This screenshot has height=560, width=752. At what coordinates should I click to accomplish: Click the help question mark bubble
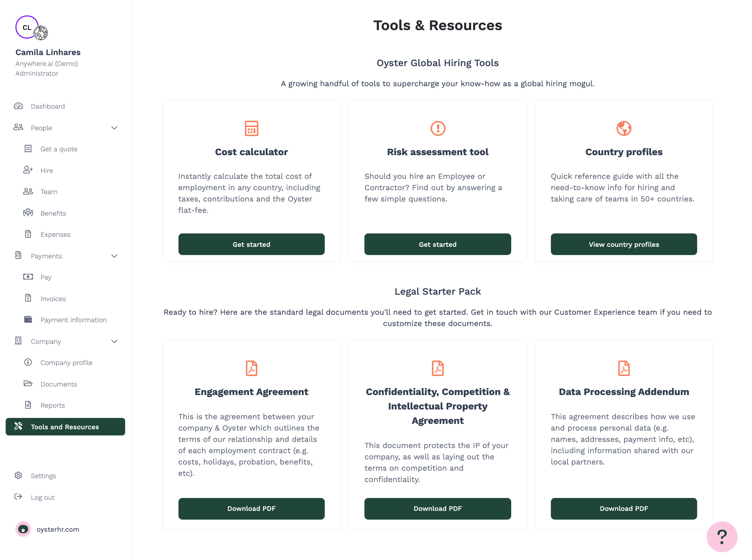coord(721,536)
